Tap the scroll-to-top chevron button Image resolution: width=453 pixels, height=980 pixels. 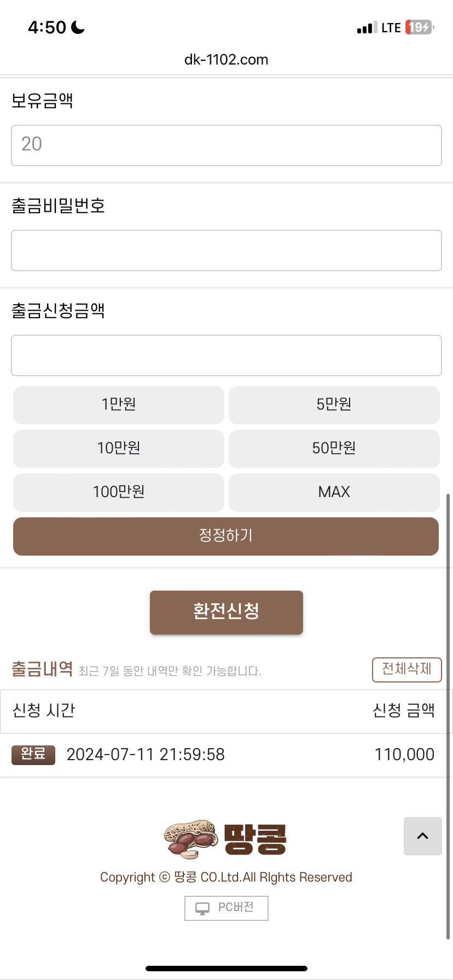point(422,836)
